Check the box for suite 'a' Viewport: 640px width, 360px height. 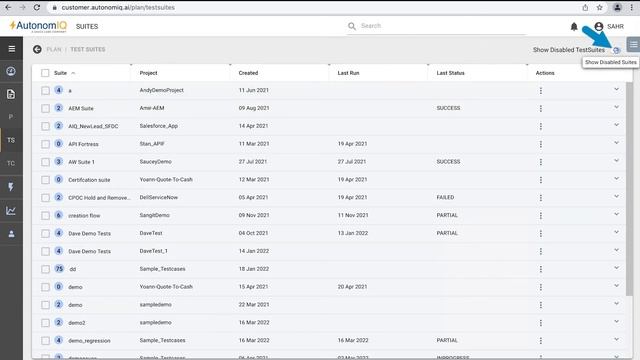(x=45, y=91)
